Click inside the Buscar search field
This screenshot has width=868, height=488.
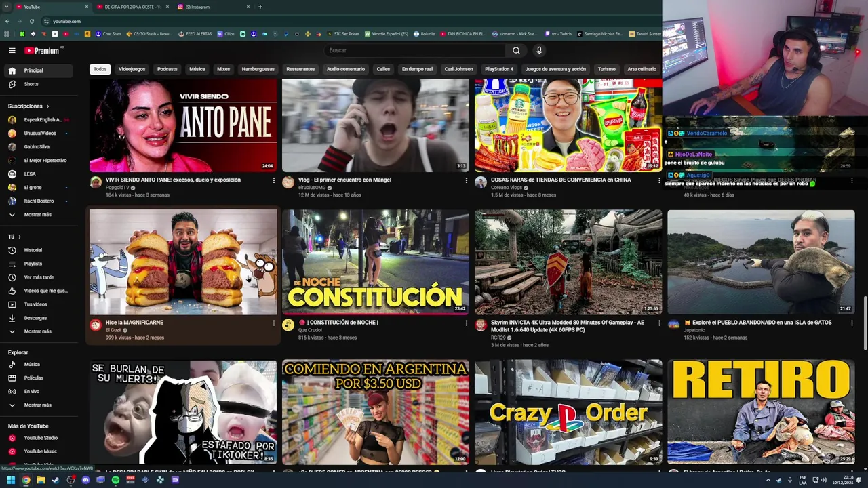pyautogui.click(x=415, y=50)
